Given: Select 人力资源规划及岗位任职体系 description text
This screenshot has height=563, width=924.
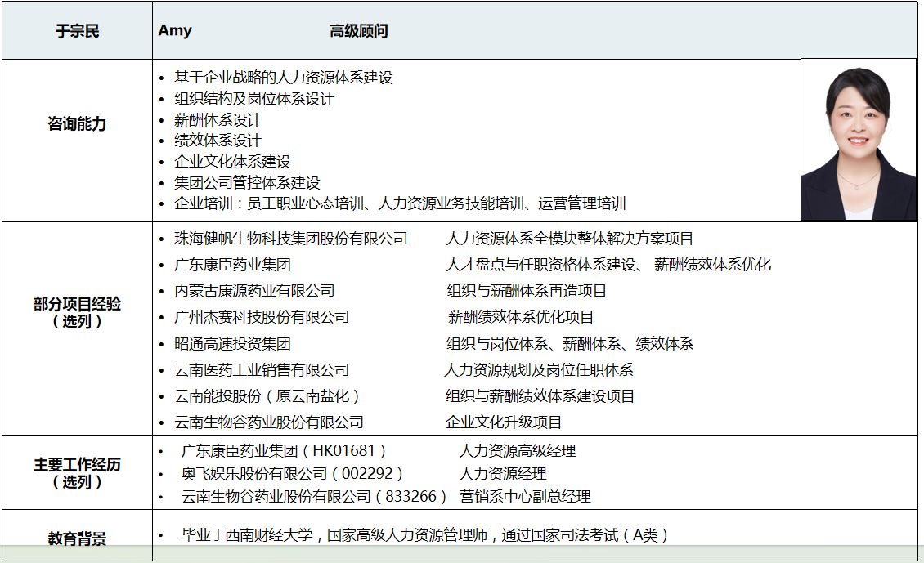Looking at the screenshot, I should tap(539, 370).
